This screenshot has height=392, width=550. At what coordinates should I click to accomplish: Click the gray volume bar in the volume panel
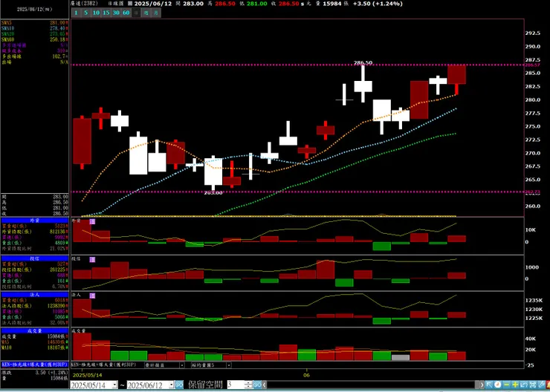tap(401, 358)
